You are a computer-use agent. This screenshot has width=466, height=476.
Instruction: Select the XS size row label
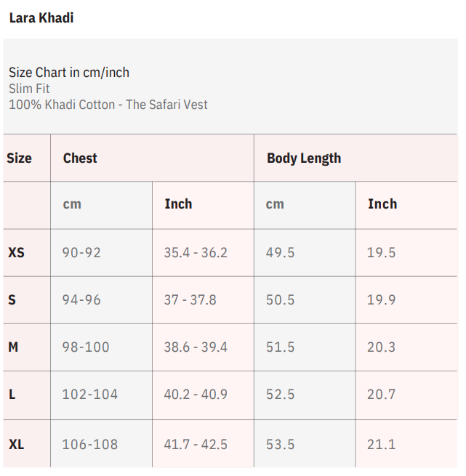(x=16, y=253)
